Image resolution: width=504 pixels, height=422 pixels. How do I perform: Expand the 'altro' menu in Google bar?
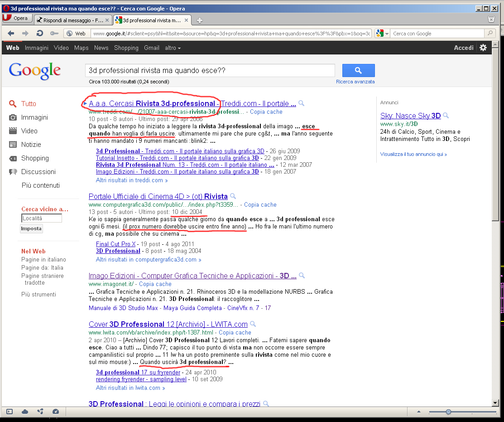pos(173,48)
